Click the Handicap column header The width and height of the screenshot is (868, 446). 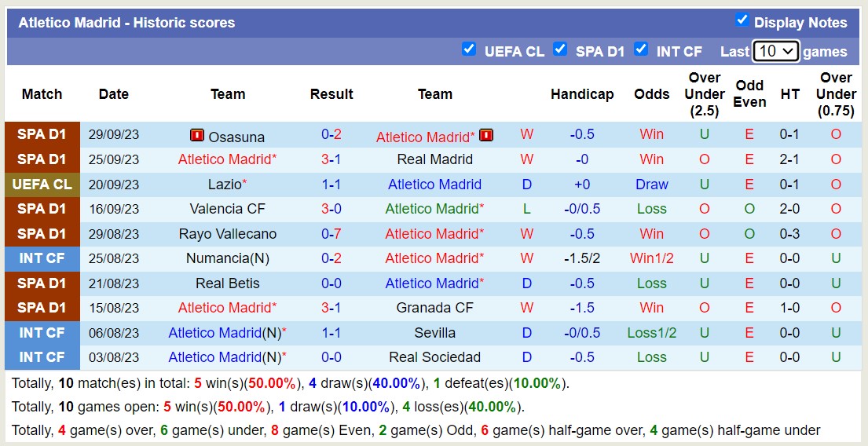pos(582,94)
